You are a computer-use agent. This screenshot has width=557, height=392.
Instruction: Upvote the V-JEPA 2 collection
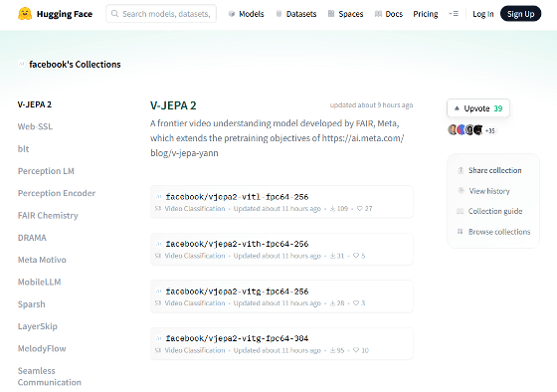tap(478, 108)
